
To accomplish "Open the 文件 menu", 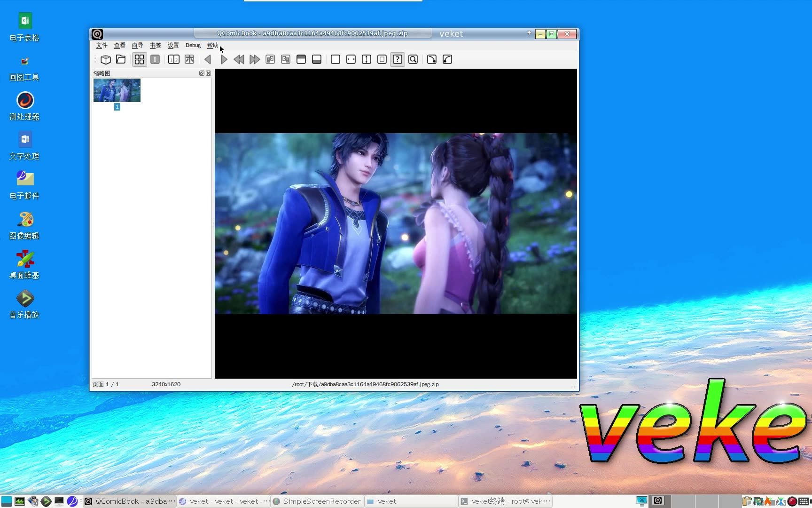I will point(102,45).
